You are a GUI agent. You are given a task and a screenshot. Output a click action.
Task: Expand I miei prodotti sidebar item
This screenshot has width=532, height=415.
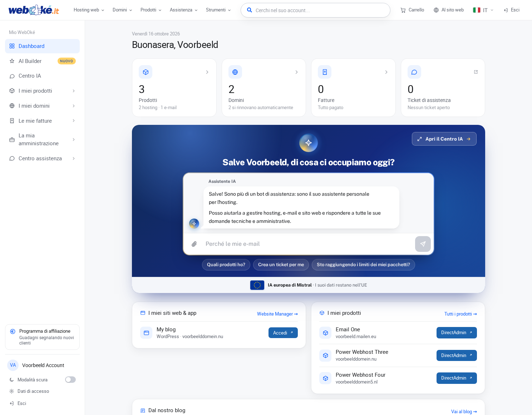[42, 91]
